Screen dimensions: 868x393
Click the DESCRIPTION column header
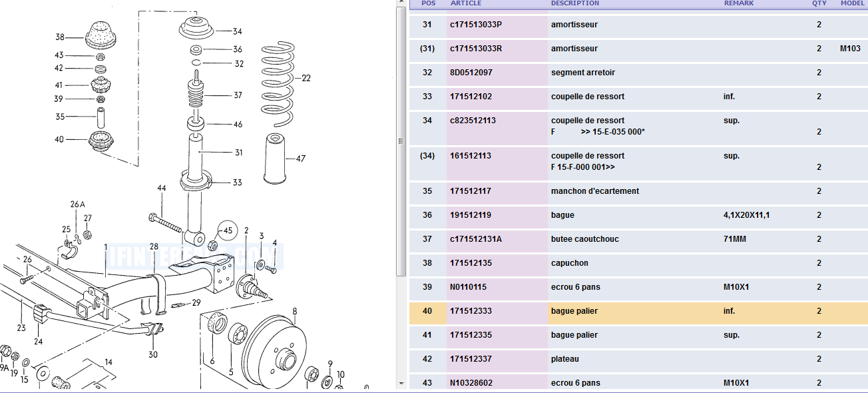pos(575,3)
